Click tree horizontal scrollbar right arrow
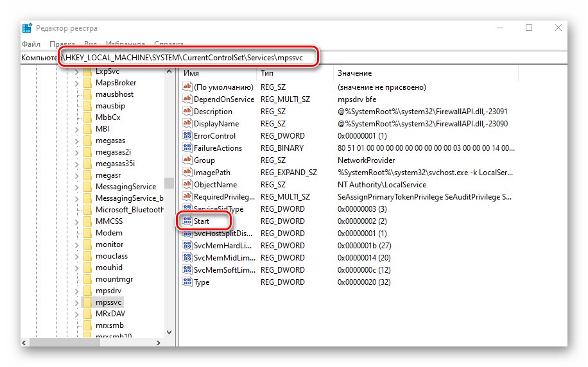The height and width of the screenshot is (367, 588). [159, 343]
